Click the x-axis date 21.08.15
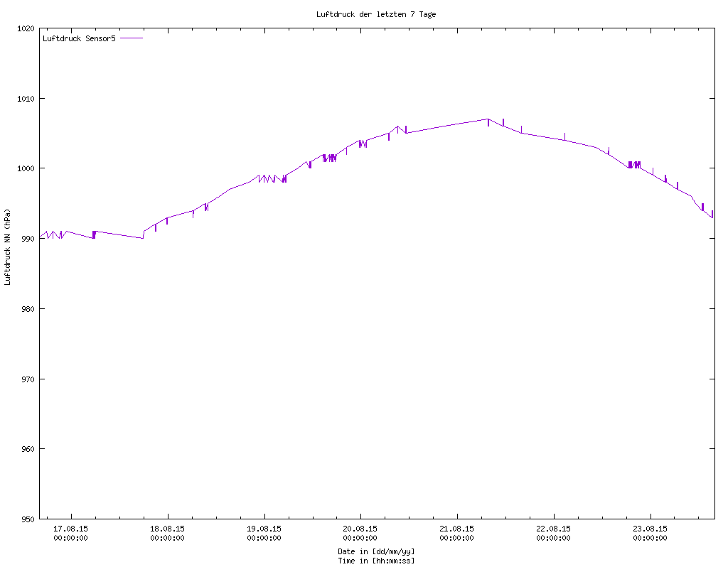728x567 pixels. (x=457, y=529)
